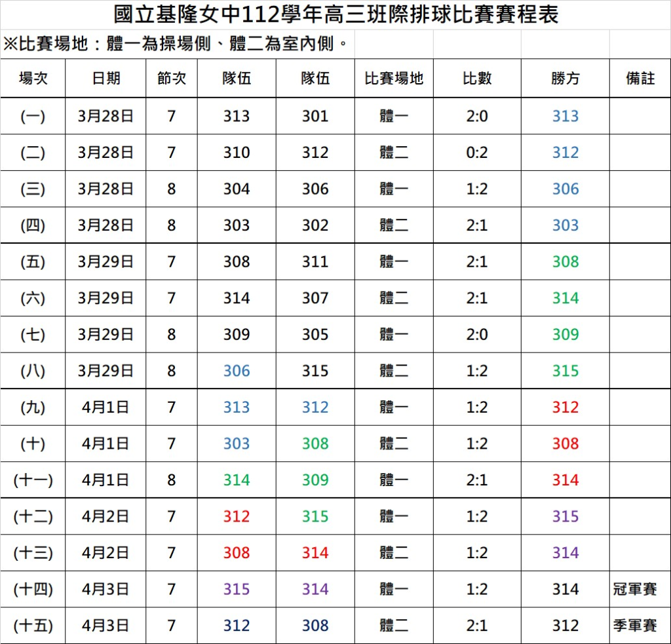Click the 場次 column header
This screenshot has width=671, height=644.
coord(33,79)
